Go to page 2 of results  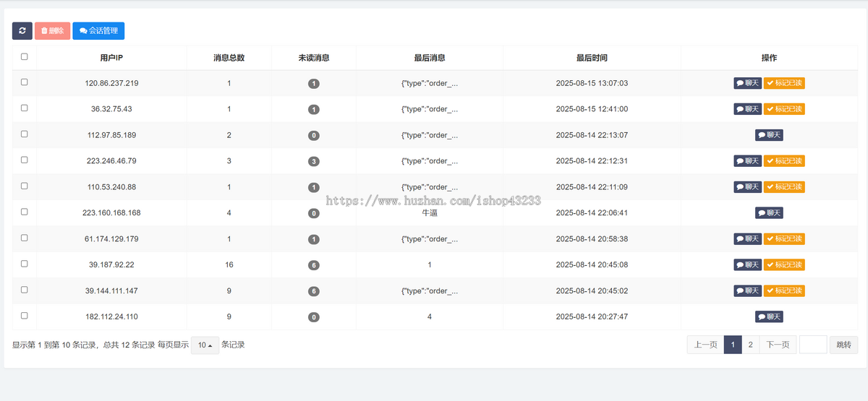751,345
